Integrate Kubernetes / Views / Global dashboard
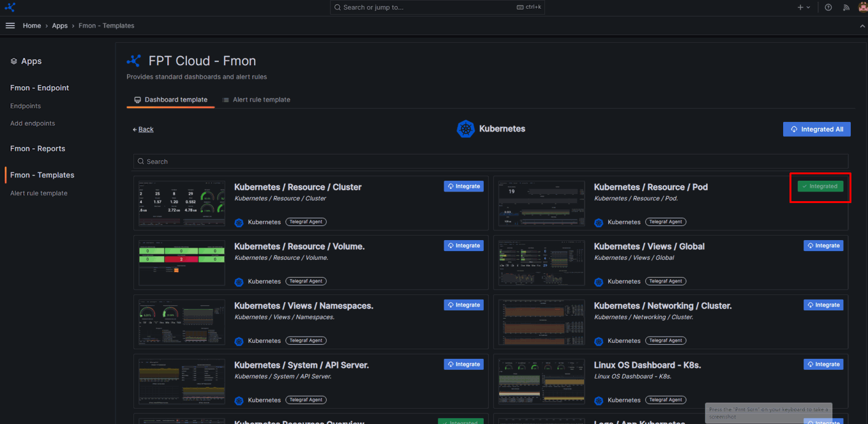 point(823,246)
